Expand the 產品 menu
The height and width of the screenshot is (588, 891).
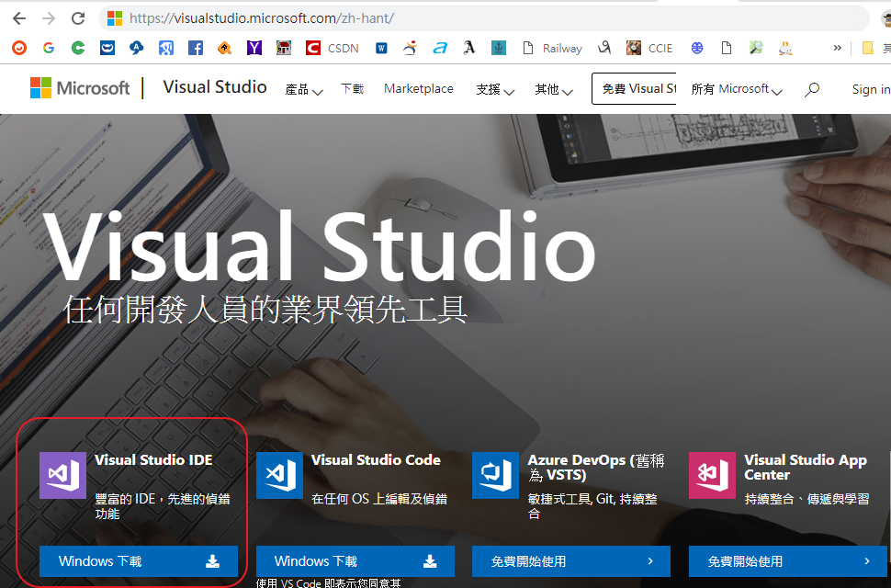tap(304, 89)
